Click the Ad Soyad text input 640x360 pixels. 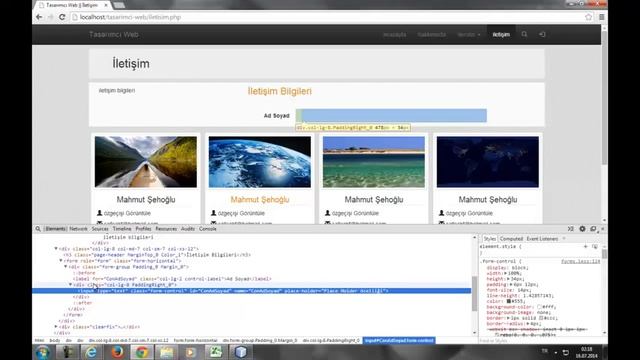(x=391, y=116)
